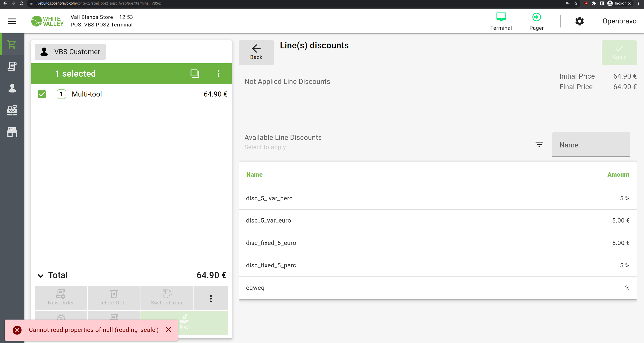Select disc_5_var_euro discount row
The height and width of the screenshot is (343, 644).
437,221
